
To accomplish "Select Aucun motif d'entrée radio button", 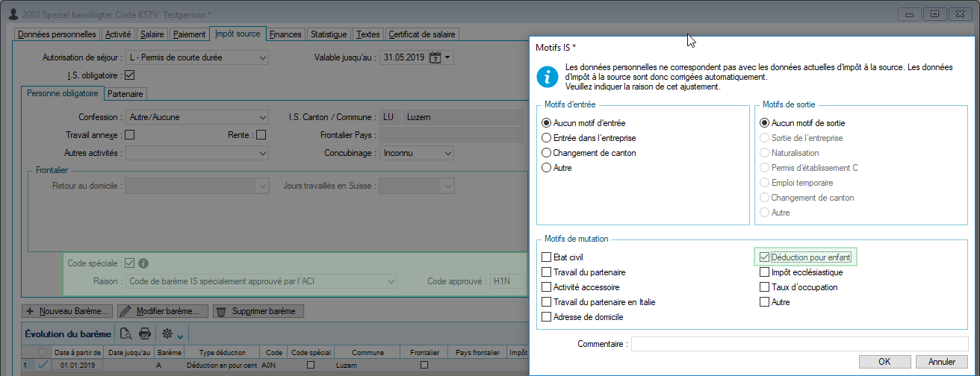I will pyautogui.click(x=547, y=123).
